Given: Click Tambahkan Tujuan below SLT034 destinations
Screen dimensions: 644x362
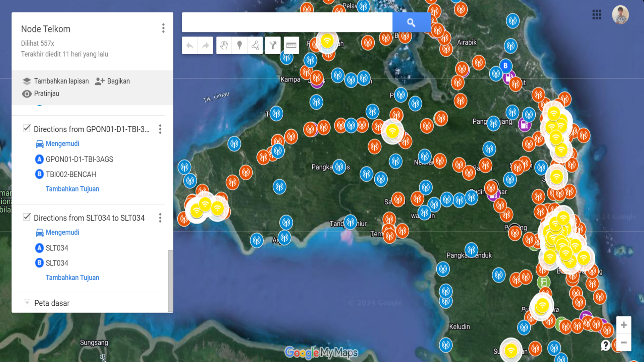Looking at the screenshot, I should tap(72, 278).
